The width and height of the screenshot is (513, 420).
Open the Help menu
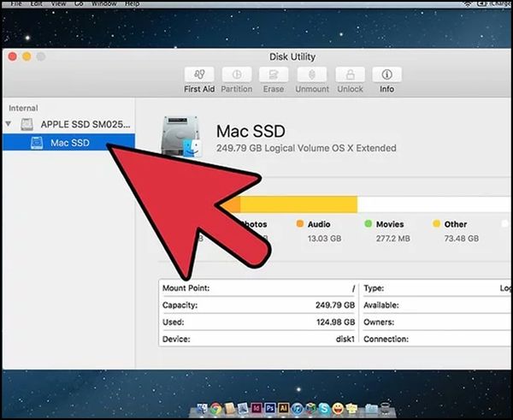[x=132, y=3]
